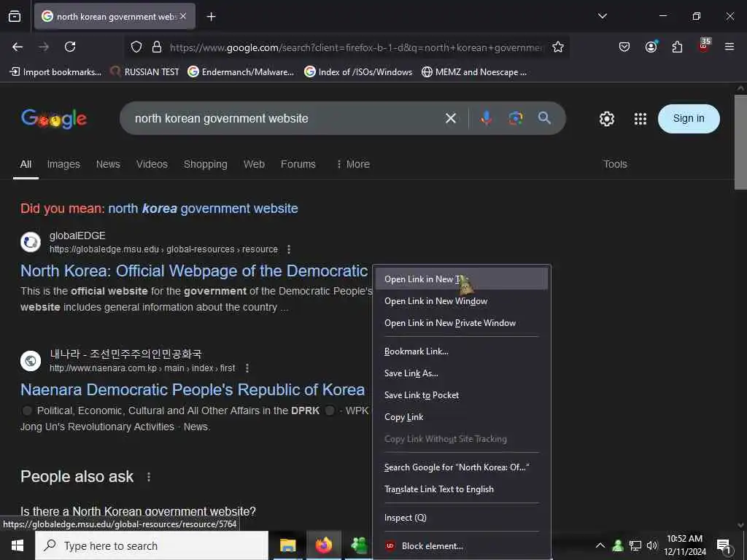Clear the search box with X
This screenshot has width=747, height=560.
tap(450, 118)
